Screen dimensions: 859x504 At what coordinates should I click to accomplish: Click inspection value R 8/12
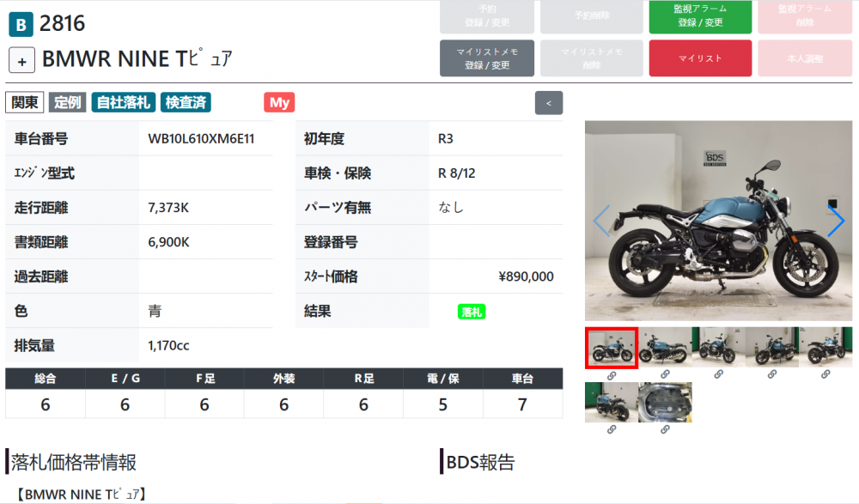[x=456, y=173]
